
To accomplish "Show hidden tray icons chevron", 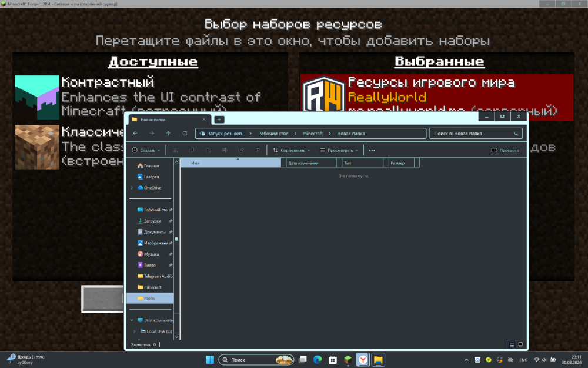I will (466, 360).
